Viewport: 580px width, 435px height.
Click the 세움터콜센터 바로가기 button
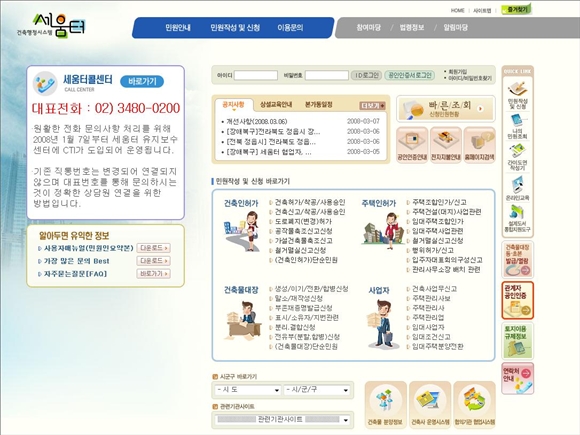pos(142,81)
